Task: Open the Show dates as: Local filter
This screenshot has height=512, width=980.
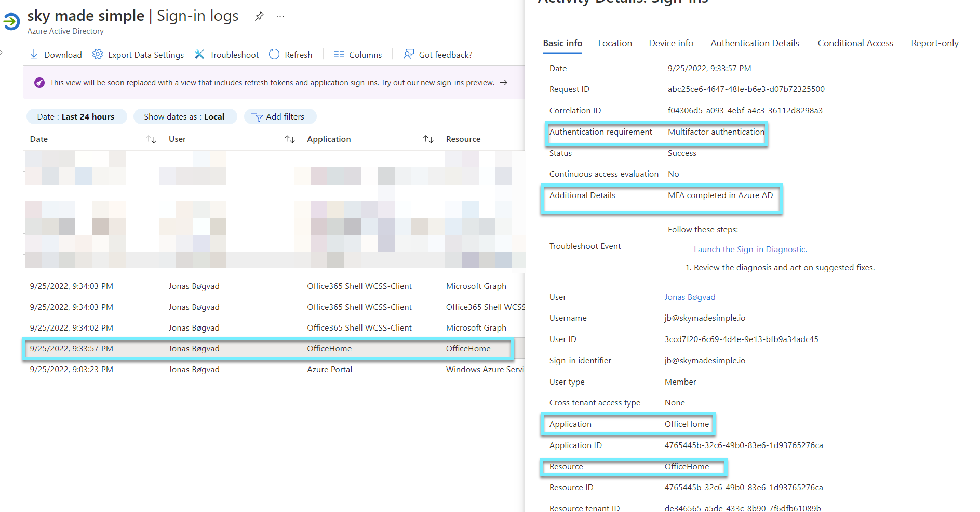Action: pos(185,116)
